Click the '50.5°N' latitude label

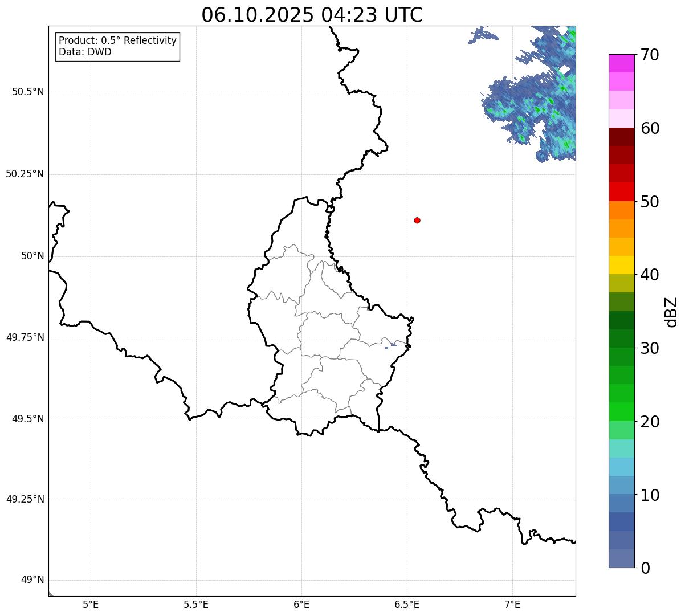coord(28,92)
